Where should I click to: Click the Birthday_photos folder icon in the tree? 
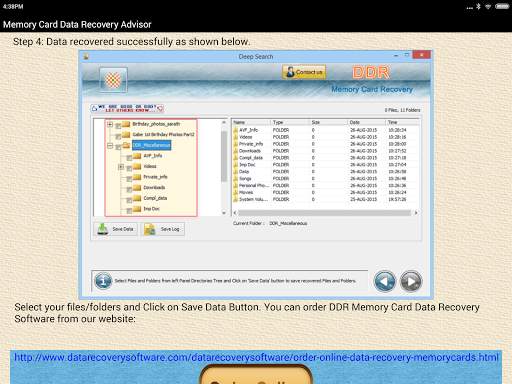click(x=126, y=124)
